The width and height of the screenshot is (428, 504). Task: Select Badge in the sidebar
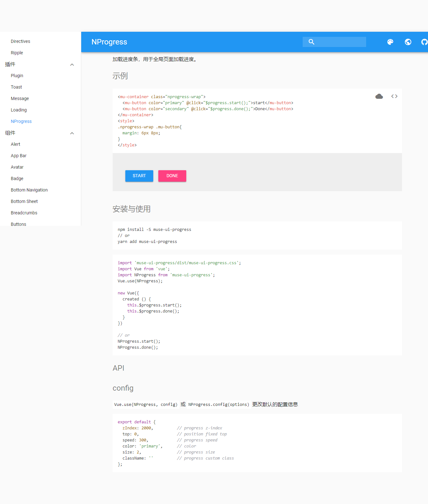tap(17, 178)
